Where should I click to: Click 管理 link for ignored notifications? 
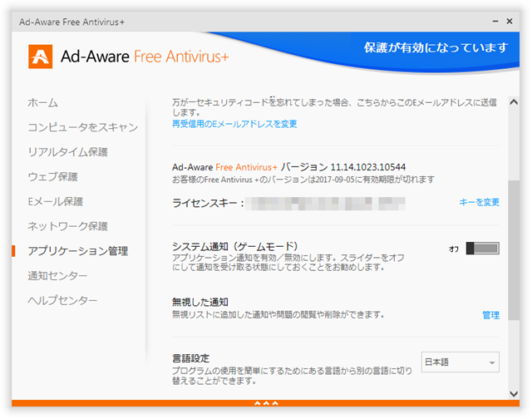[x=490, y=315]
